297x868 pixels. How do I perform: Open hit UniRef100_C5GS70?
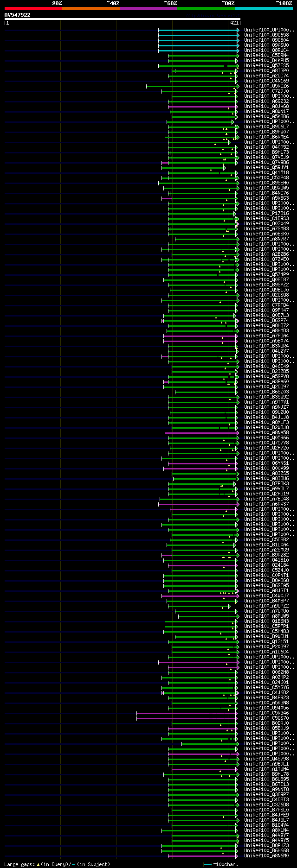[266, 718]
